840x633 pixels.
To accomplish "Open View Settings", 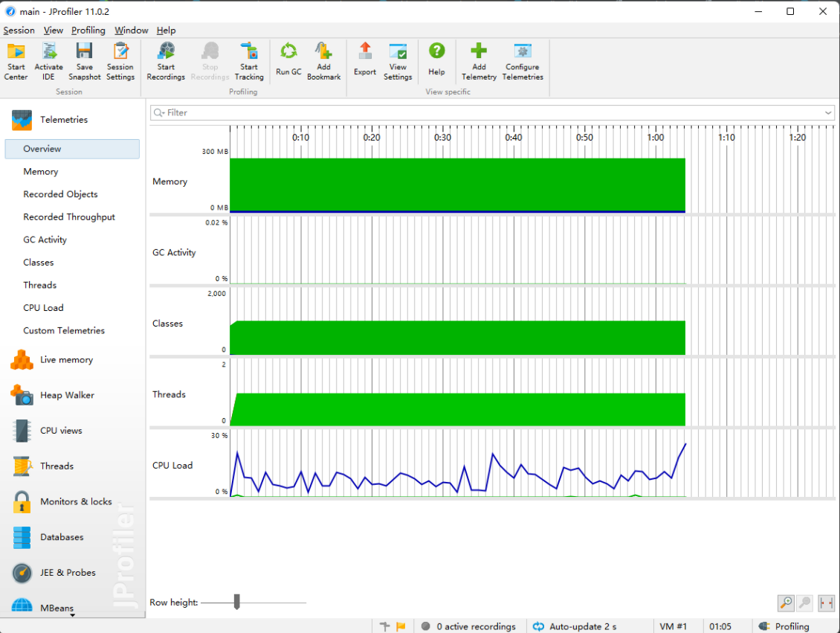I will click(x=398, y=62).
